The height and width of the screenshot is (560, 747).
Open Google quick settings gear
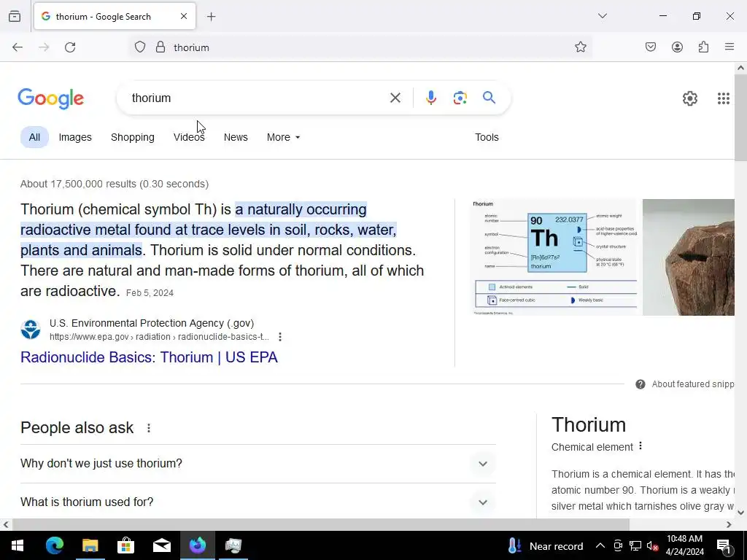point(690,98)
